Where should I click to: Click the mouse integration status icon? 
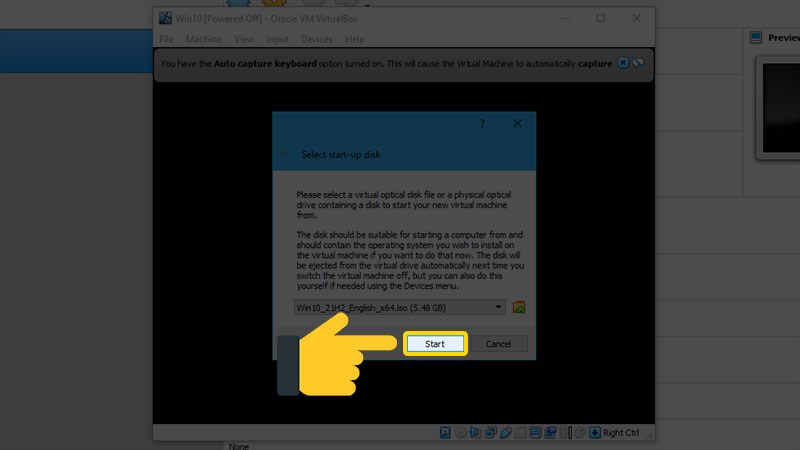(580, 433)
